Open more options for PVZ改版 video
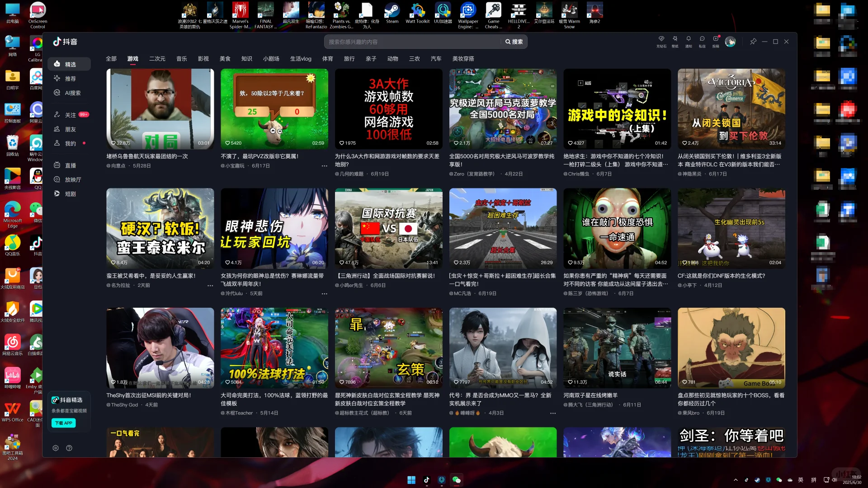868x488 pixels. 324,166
